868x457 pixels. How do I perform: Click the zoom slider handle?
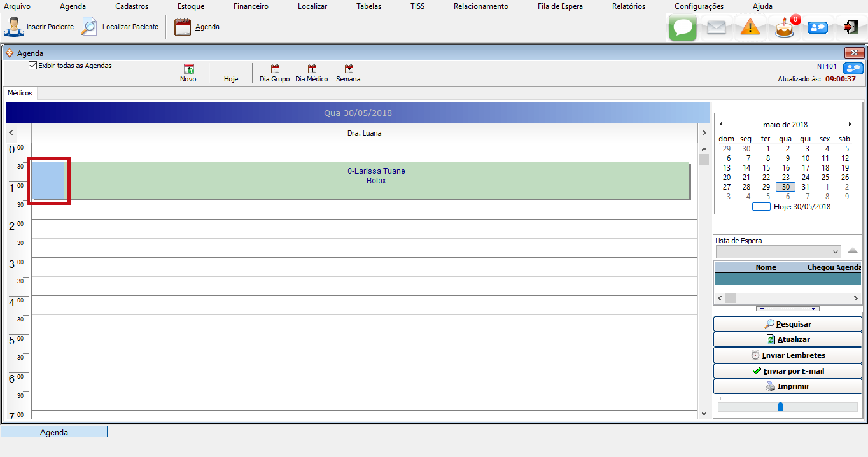point(780,406)
